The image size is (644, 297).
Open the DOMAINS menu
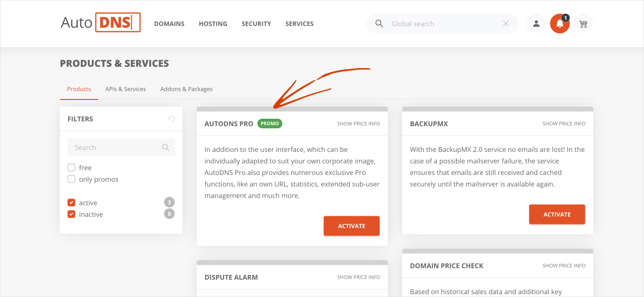coord(169,24)
